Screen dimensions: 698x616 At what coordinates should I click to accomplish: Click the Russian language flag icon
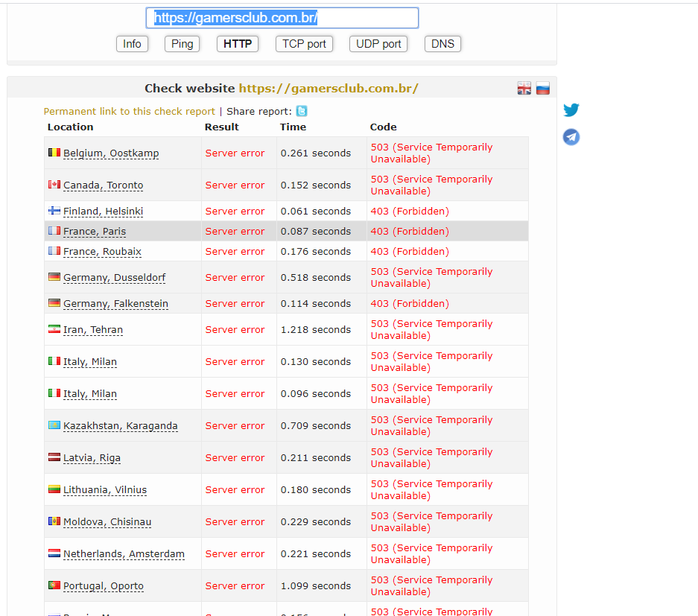tap(542, 88)
